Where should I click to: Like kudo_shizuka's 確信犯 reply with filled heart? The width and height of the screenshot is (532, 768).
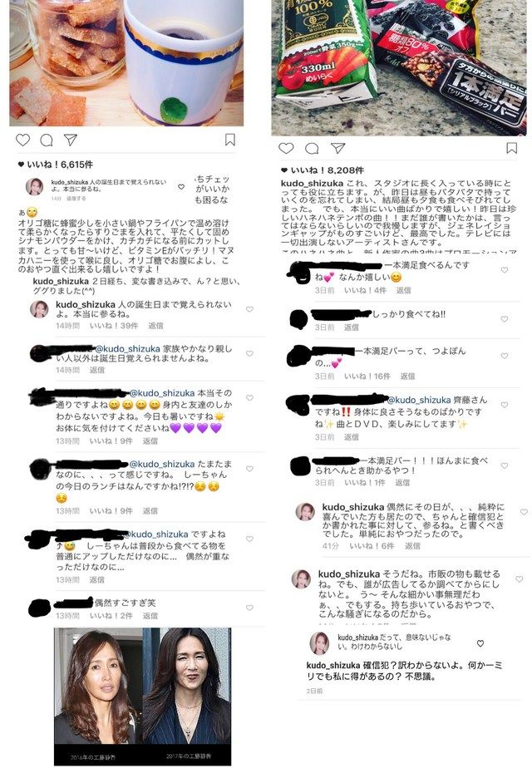(480, 643)
